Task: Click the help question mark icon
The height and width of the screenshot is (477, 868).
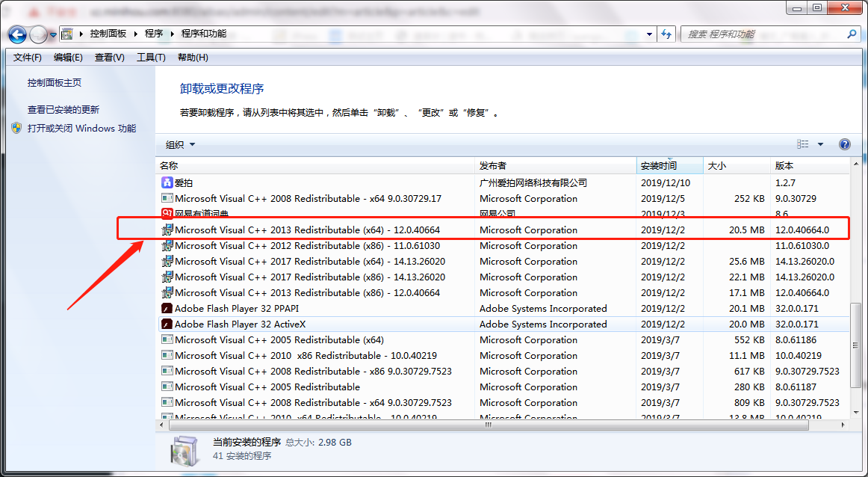Action: (x=845, y=144)
